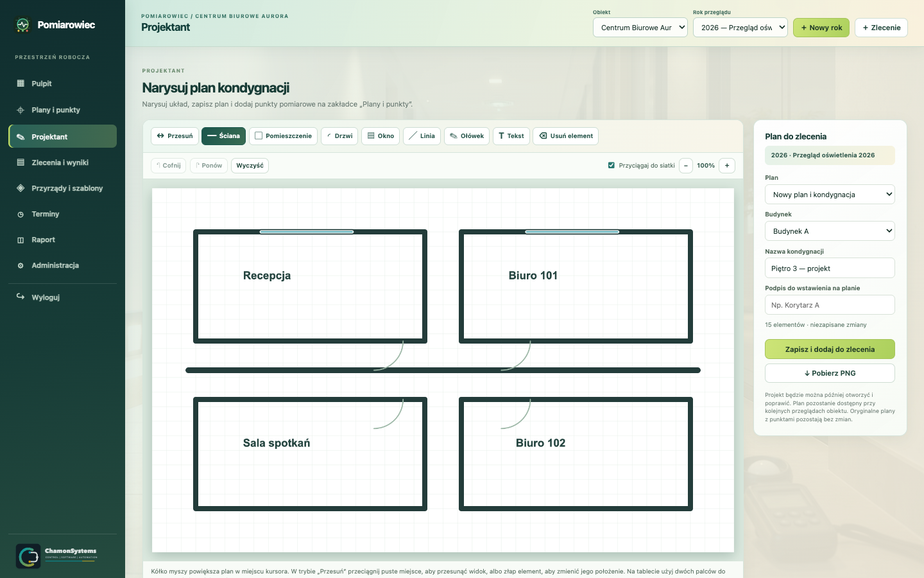Screen dimensions: 924x578
Task: Select the Ołówek pencil tool
Action: (x=466, y=136)
